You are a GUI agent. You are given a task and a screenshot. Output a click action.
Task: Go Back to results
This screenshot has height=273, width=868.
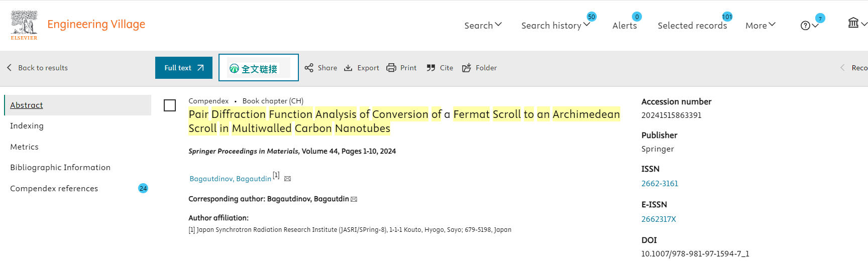(38, 68)
